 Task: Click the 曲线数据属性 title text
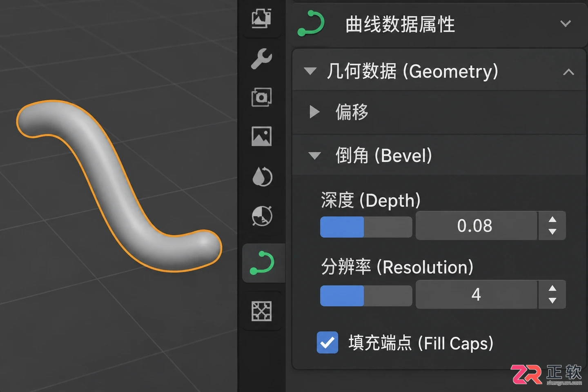click(400, 24)
